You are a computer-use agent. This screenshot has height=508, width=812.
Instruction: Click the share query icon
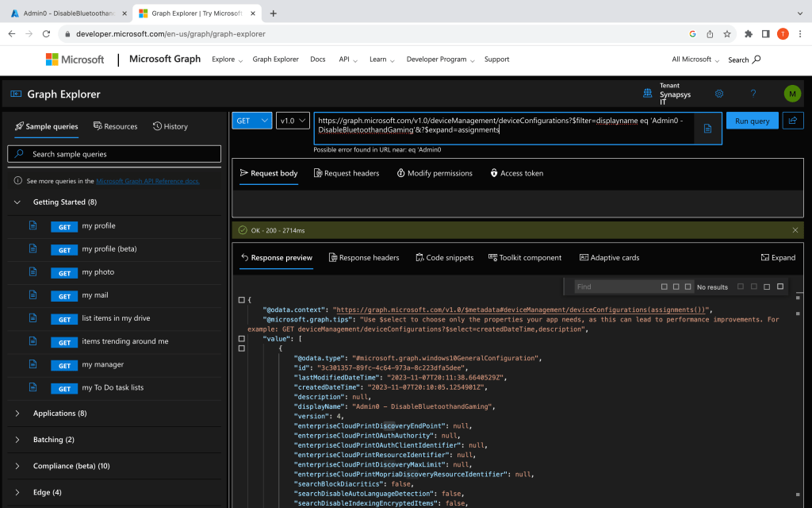pyautogui.click(x=792, y=121)
